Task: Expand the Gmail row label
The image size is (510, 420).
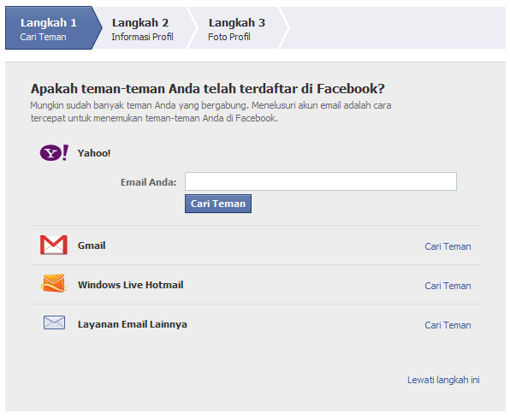Action: point(92,245)
